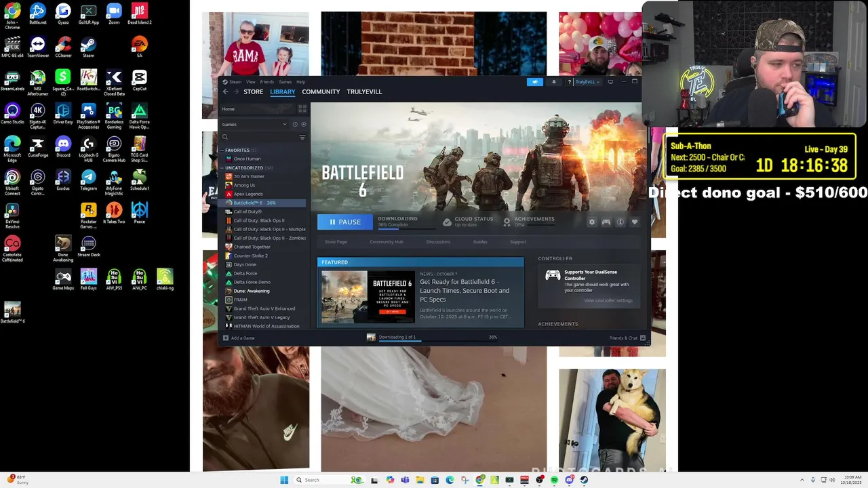Image resolution: width=868 pixels, height=488 pixels.
Task: Switch library to collections grid view icon
Action: click(302, 108)
